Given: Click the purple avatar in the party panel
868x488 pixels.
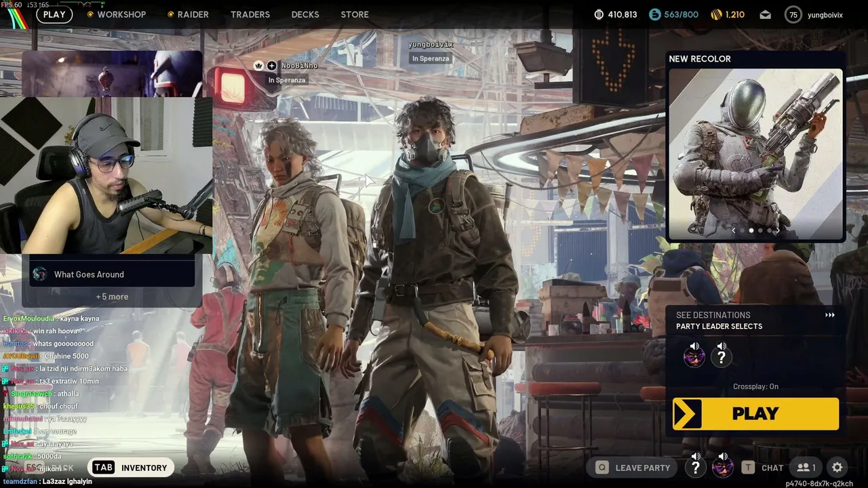Looking at the screenshot, I should pos(694,358).
